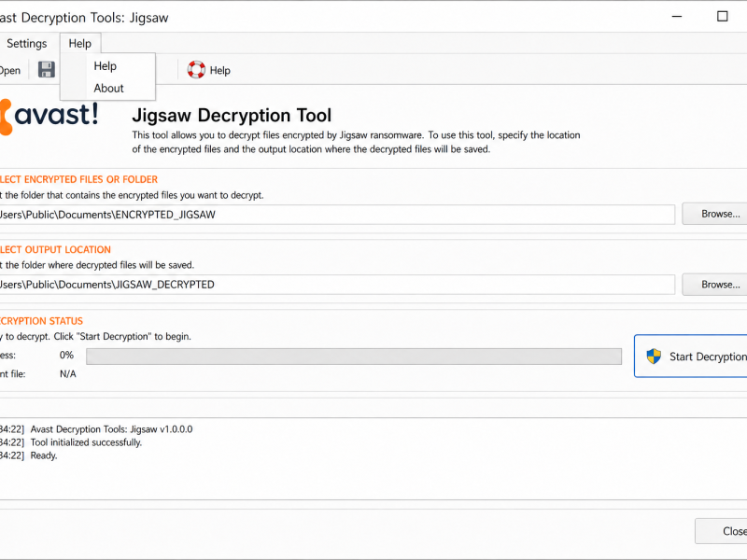
Task: Start the decryption process
Action: point(691,357)
